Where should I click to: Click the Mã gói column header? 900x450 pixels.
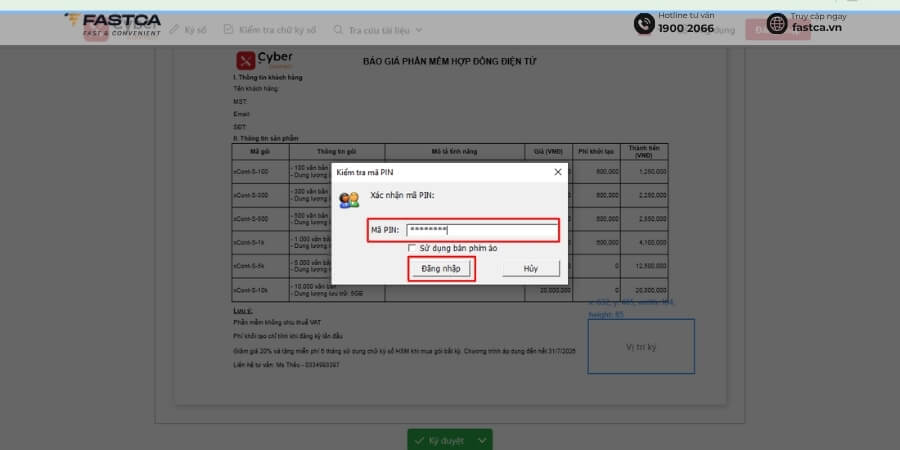261,152
